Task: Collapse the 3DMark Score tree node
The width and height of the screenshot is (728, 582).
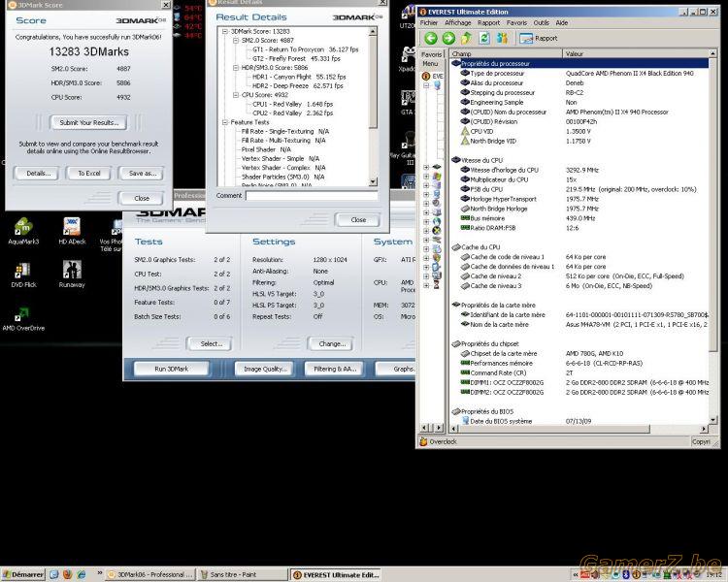Action: coord(225,32)
